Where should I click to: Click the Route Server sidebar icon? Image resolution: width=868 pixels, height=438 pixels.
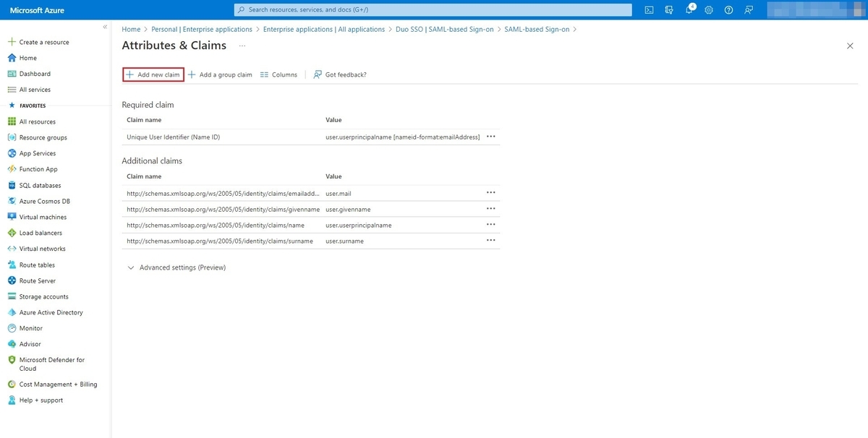12,280
